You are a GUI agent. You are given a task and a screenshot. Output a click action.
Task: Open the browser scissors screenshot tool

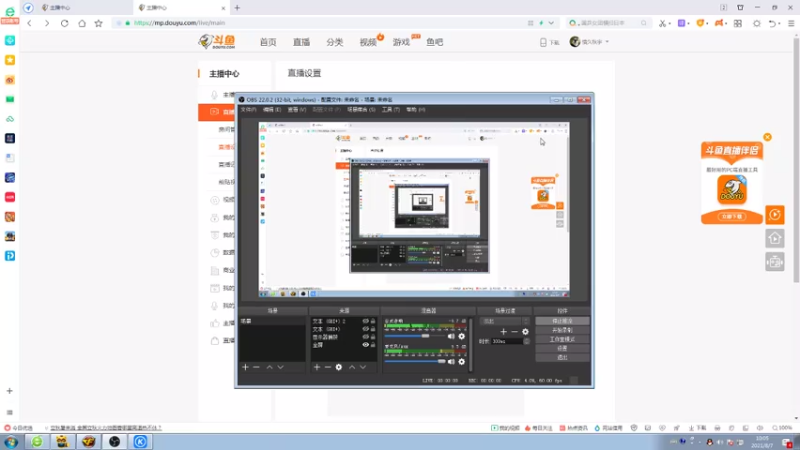click(x=662, y=23)
